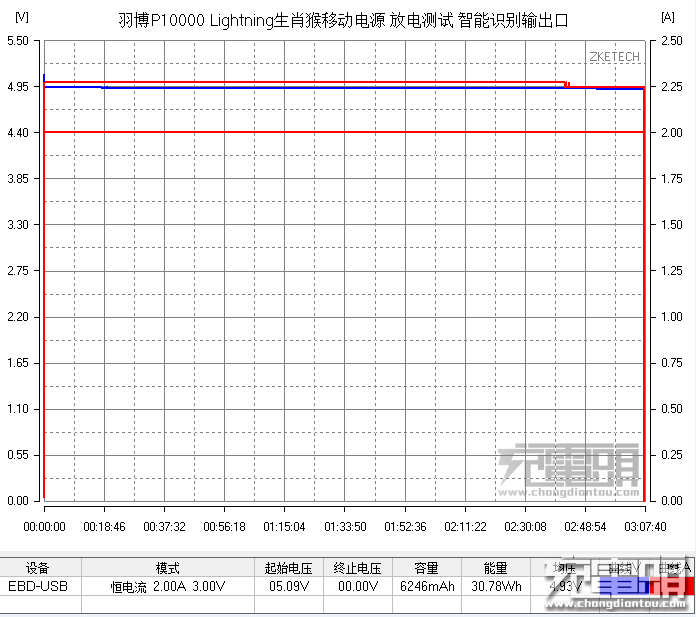The image size is (696, 617).
Task: Click the 0.50 current axis value
Action: (x=672, y=409)
